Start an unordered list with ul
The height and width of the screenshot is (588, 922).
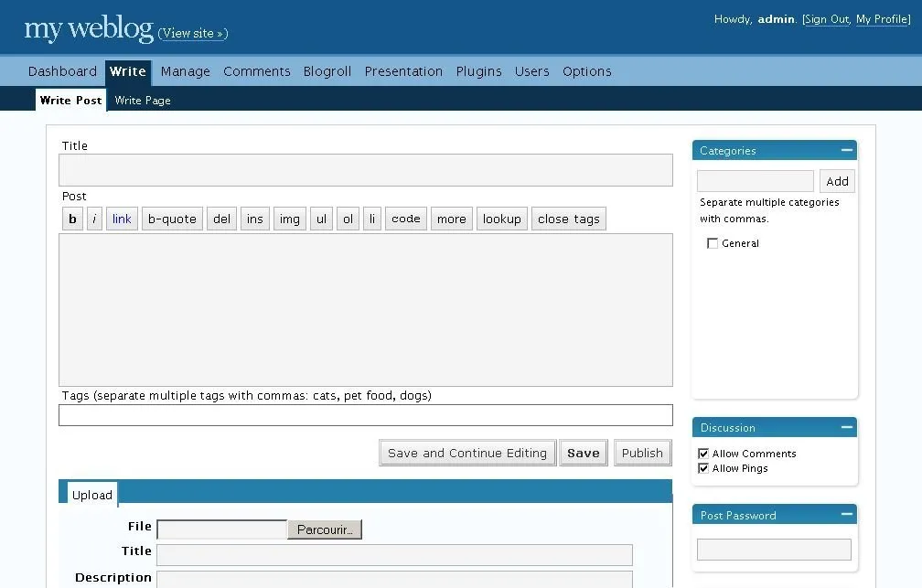321,219
